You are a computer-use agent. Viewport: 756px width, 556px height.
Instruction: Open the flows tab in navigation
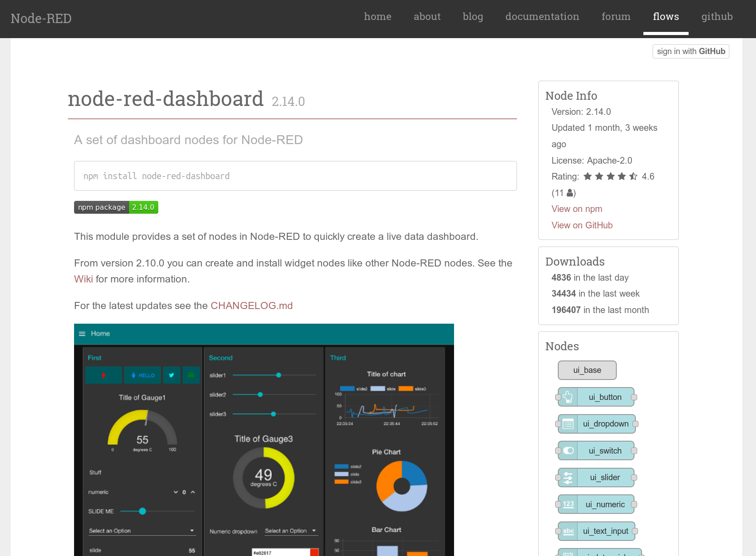point(666,17)
